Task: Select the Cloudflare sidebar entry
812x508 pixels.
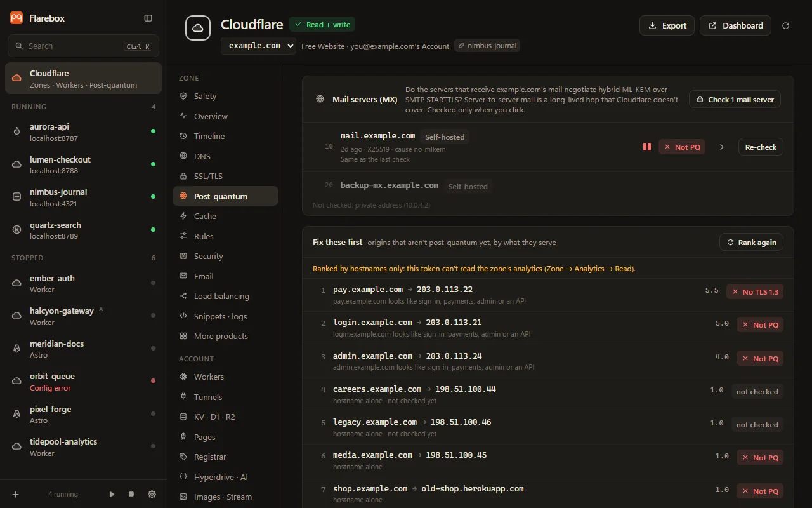Action: point(83,79)
